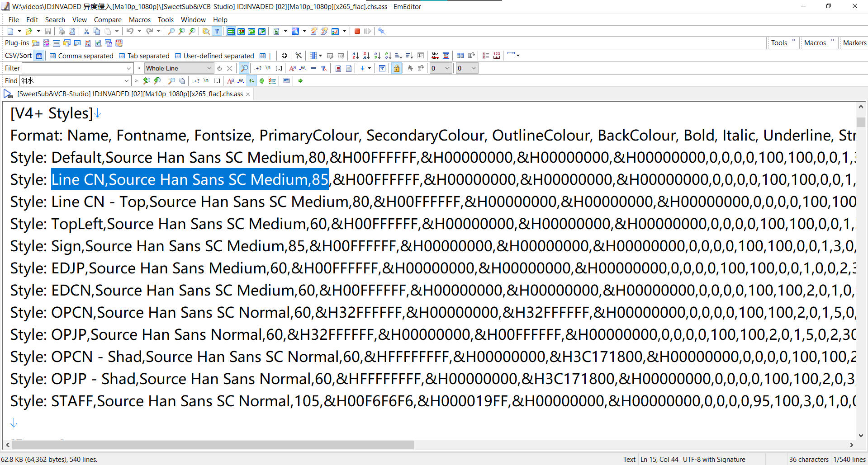This screenshot has height=465, width=868.
Task: Toggle CSV Normal mode button beside CSV/Sort
Action: coord(39,56)
